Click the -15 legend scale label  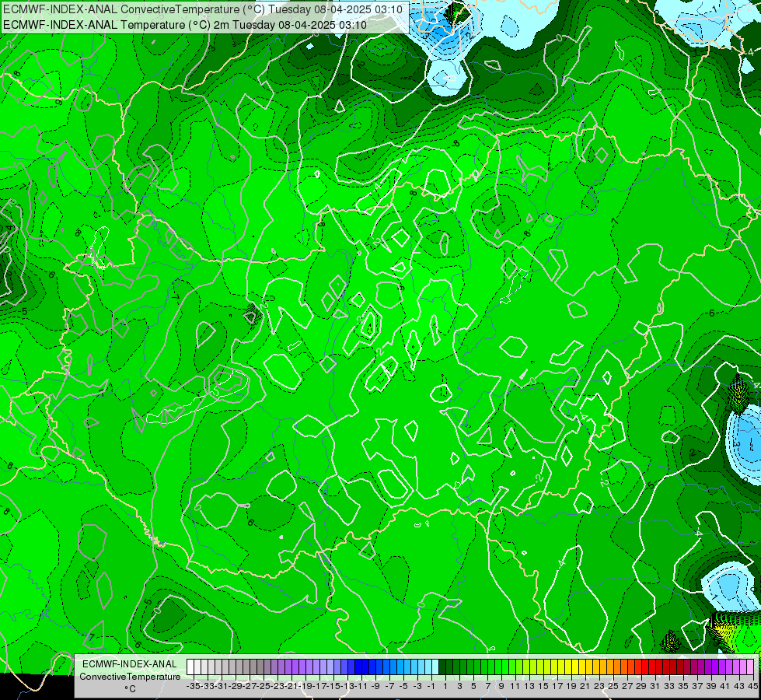(x=334, y=686)
